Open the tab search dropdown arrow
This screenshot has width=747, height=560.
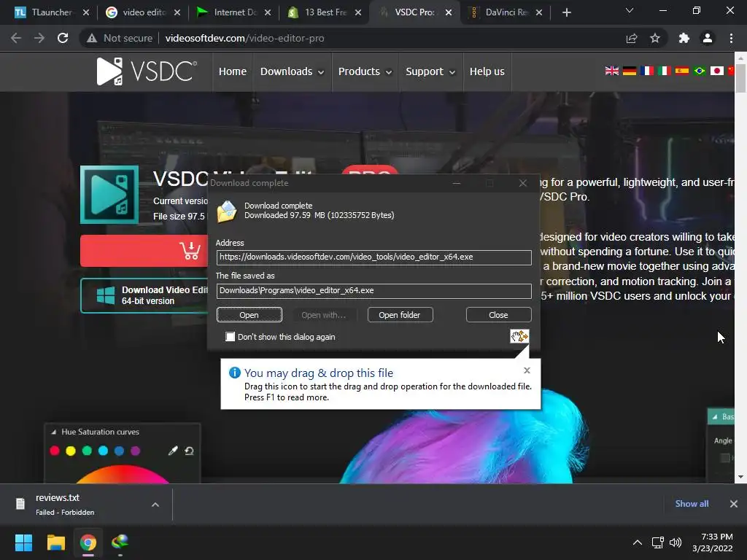[x=630, y=10]
